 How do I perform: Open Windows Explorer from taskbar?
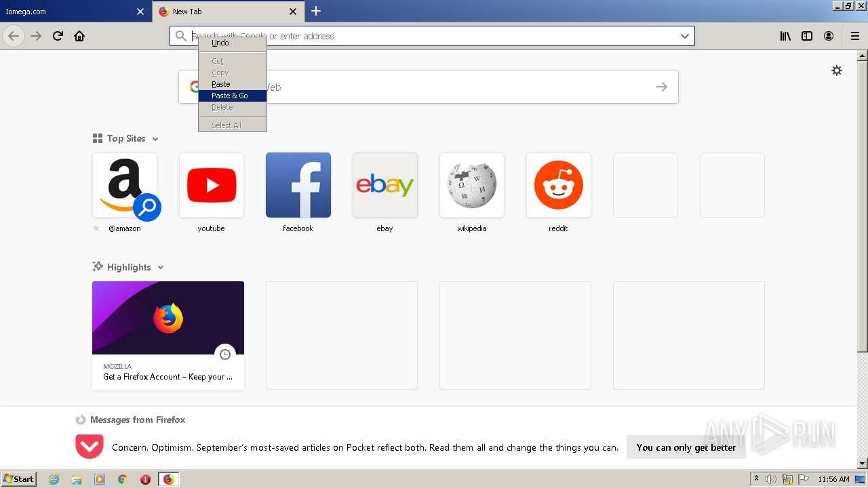pos(77,479)
